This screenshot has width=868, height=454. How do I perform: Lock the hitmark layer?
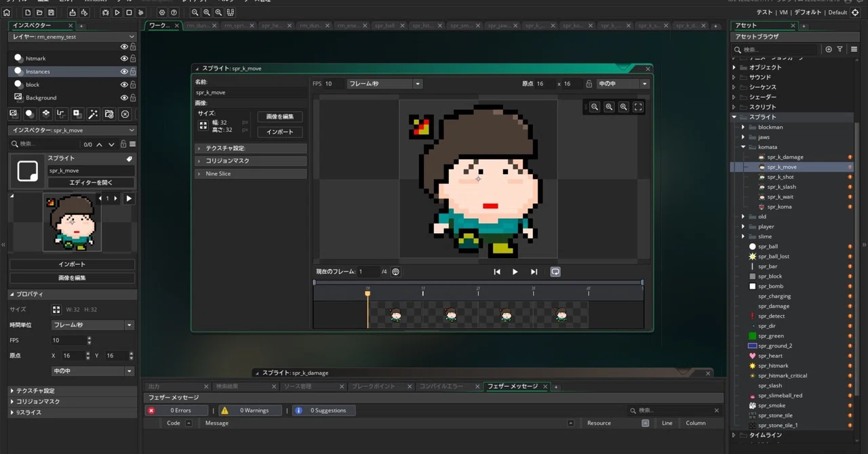click(133, 58)
